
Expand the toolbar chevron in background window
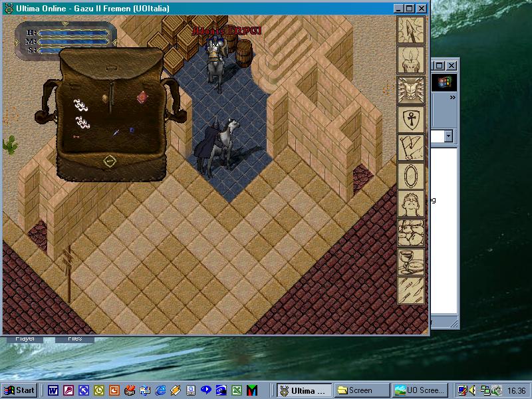click(x=452, y=98)
